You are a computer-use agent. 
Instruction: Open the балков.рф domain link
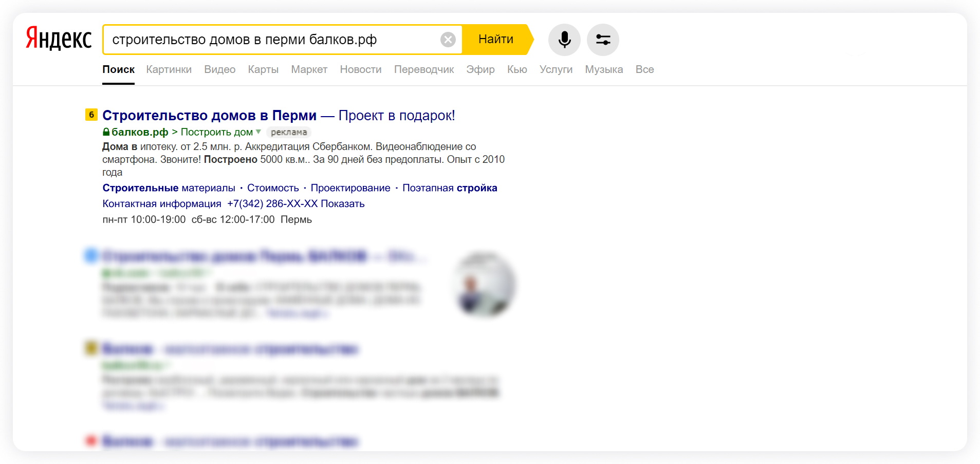tap(140, 132)
